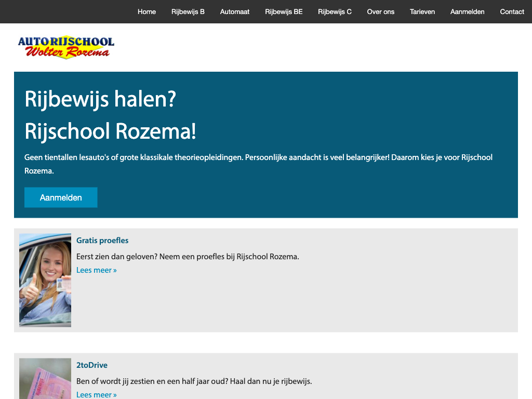Click the 2toDrive description text
The image size is (532, 399).
[194, 381]
